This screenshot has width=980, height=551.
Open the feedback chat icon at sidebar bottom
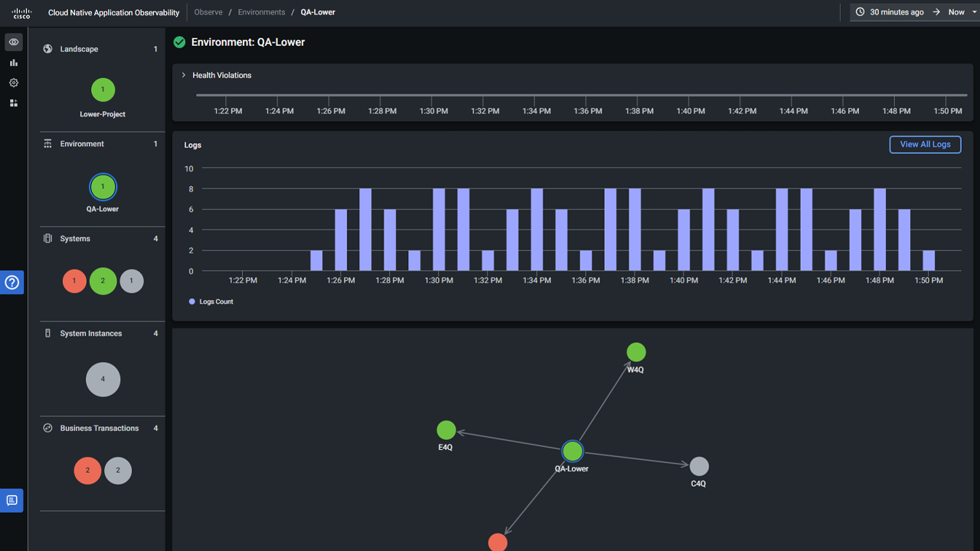click(x=12, y=500)
